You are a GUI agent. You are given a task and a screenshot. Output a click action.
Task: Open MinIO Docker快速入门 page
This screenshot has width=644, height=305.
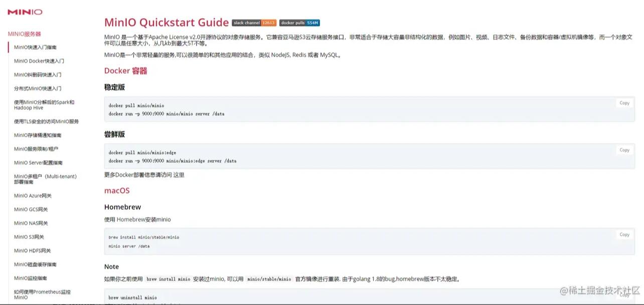pos(39,61)
